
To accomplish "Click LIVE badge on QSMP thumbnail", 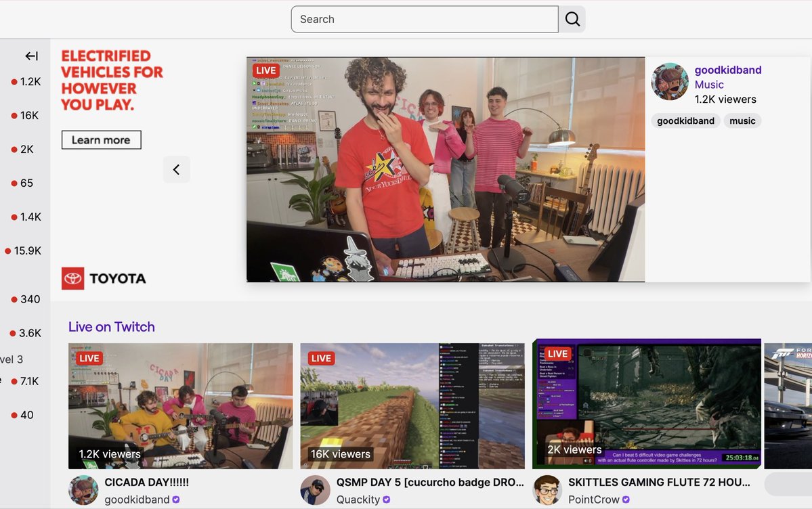I will coord(321,358).
